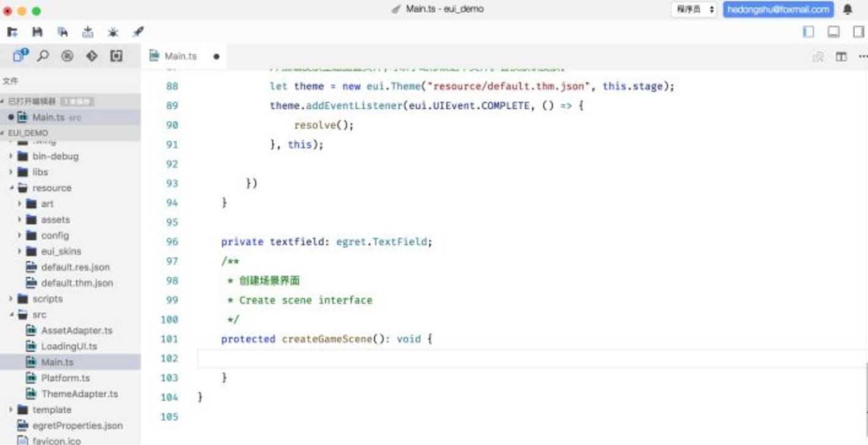The image size is (868, 445).
Task: Click egret.TextField on line 96
Action: point(381,242)
